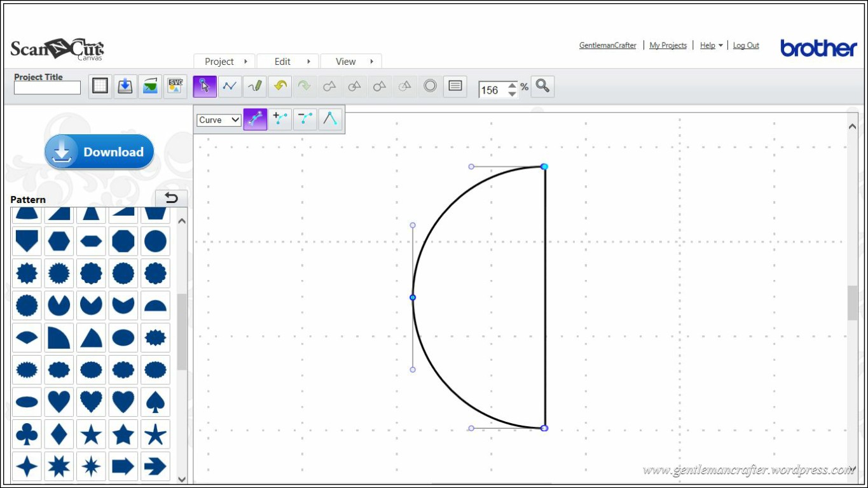This screenshot has height=488, width=868.
Task: Click the blue Download button
Action: [x=99, y=152]
